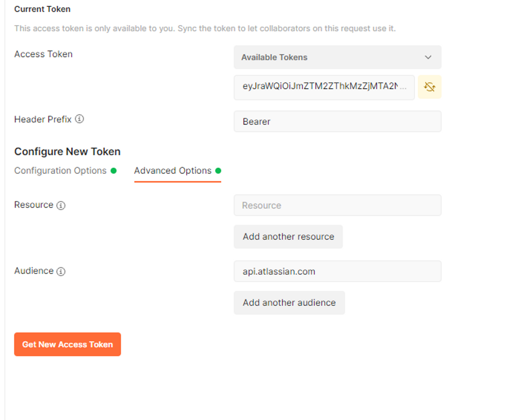The width and height of the screenshot is (515, 420).
Task: Click the green dot beside Advanced Options
Action: [x=218, y=171]
